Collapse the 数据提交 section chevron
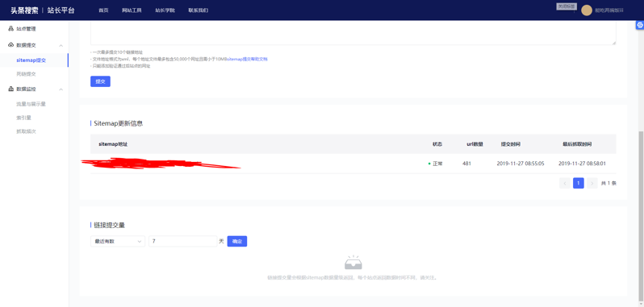The width and height of the screenshot is (644, 307). pyautogui.click(x=61, y=45)
